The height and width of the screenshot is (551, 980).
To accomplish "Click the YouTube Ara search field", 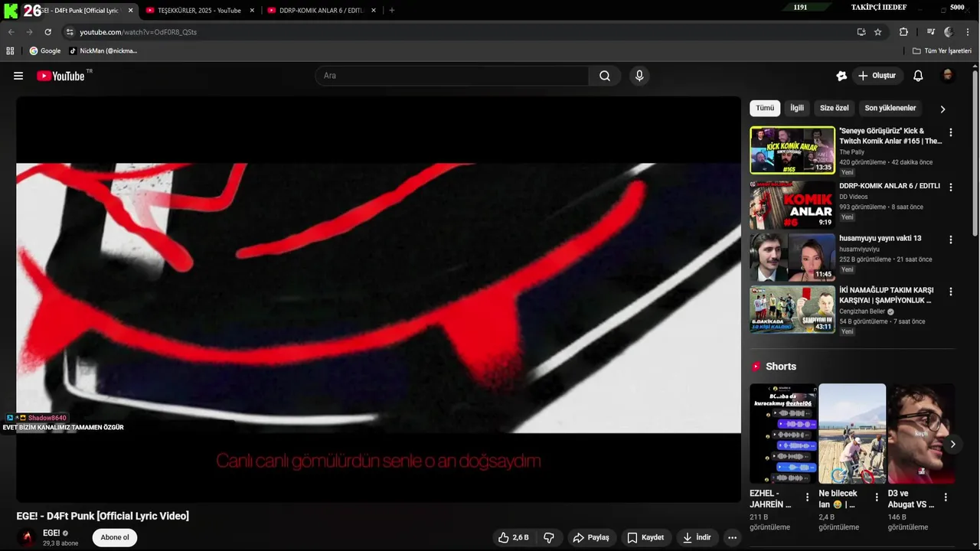I will pyautogui.click(x=452, y=76).
